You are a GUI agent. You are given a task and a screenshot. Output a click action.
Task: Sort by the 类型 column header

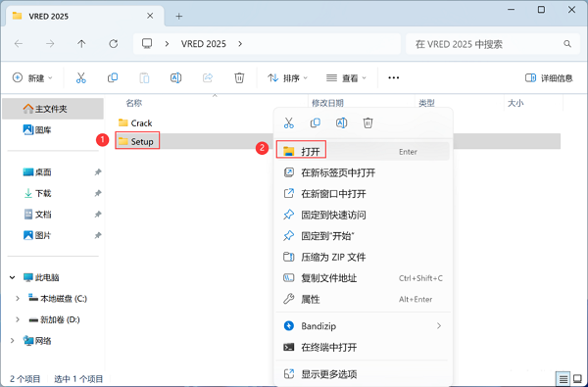point(426,103)
